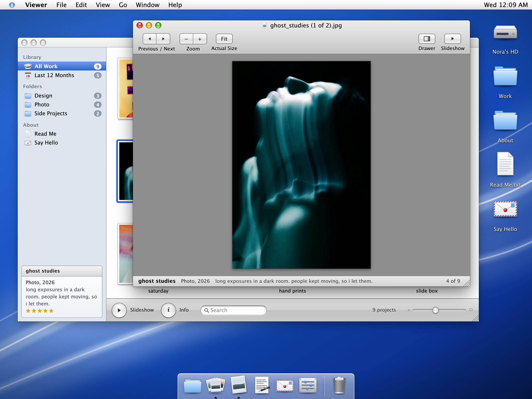Play slideshow in the library window

[119, 310]
